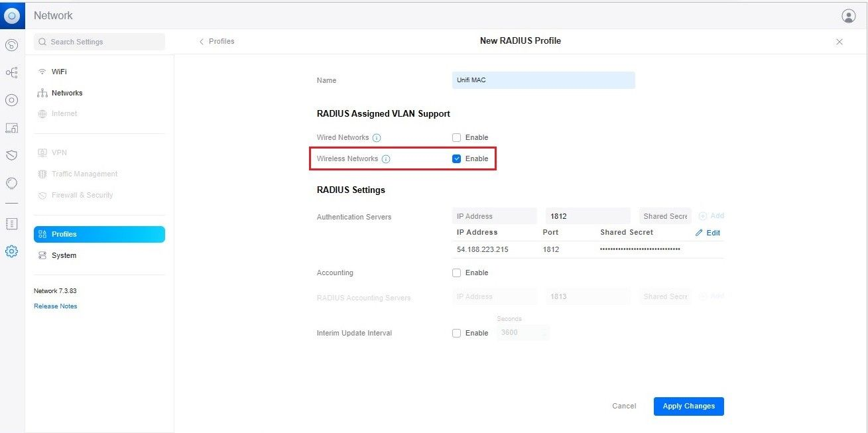Uncheck Wireless Networks Enable checkbox

click(456, 159)
